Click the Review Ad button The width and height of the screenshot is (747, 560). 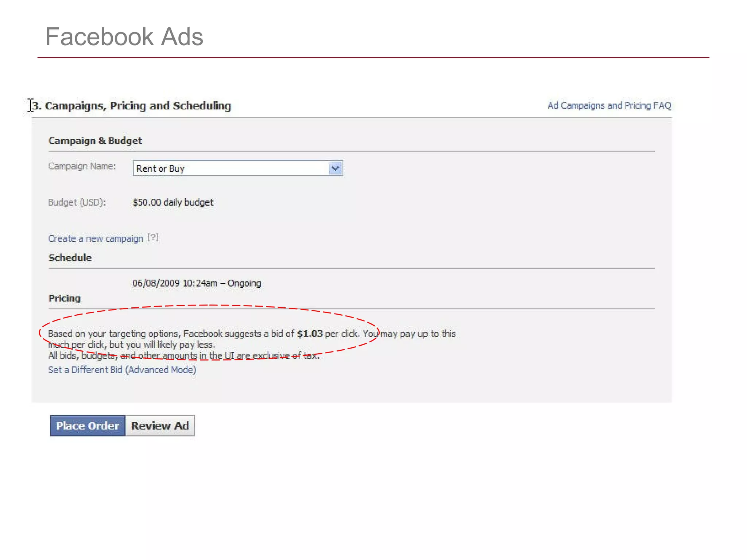point(160,426)
